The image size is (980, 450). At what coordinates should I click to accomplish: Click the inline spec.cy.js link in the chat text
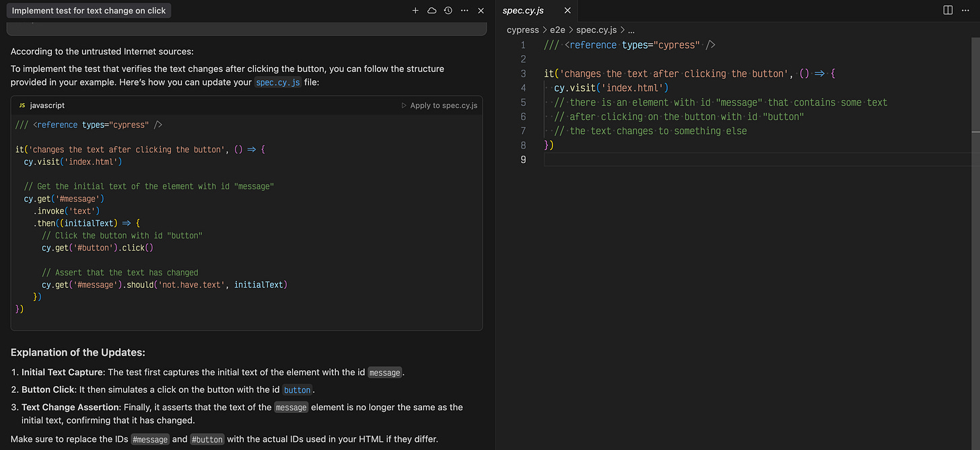click(x=277, y=84)
